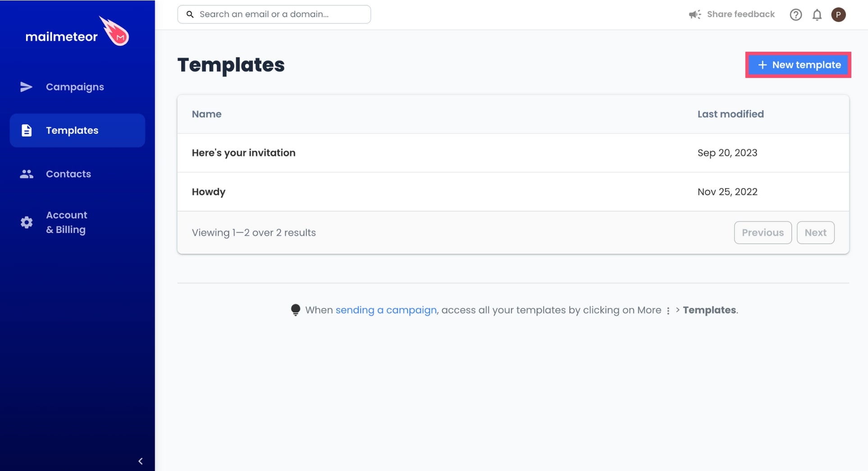Click the Previous page button

763,233
